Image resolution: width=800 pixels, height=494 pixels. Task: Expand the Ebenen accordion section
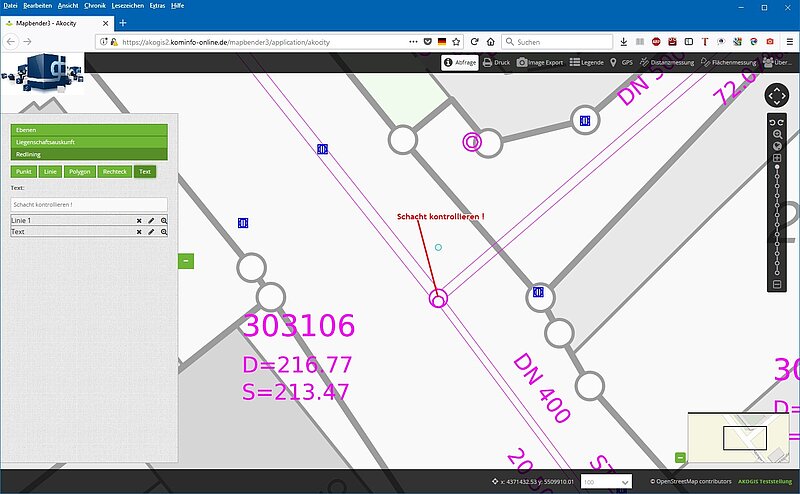[x=89, y=130]
